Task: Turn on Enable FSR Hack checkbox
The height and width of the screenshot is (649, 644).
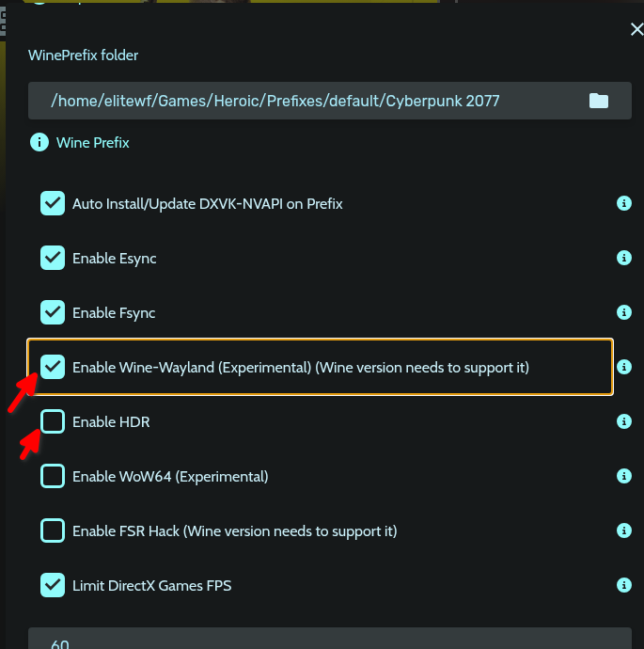Action: [53, 530]
